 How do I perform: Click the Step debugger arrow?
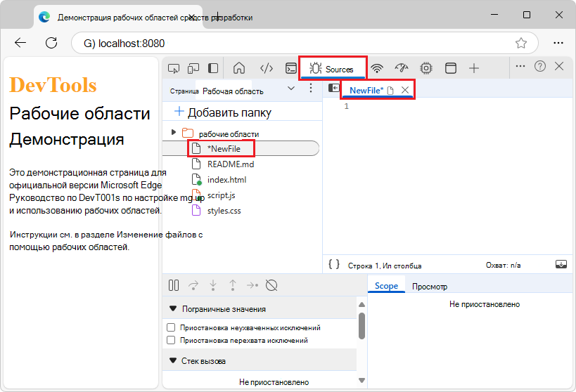click(252, 285)
